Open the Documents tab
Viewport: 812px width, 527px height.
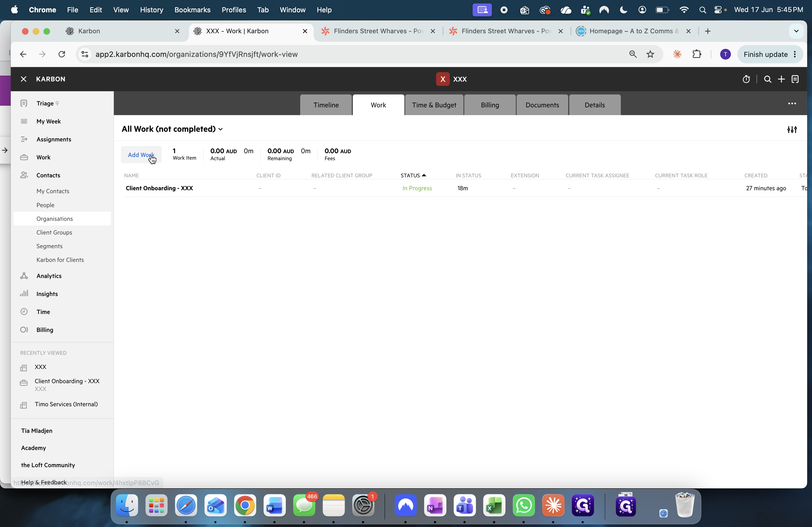[x=542, y=105]
